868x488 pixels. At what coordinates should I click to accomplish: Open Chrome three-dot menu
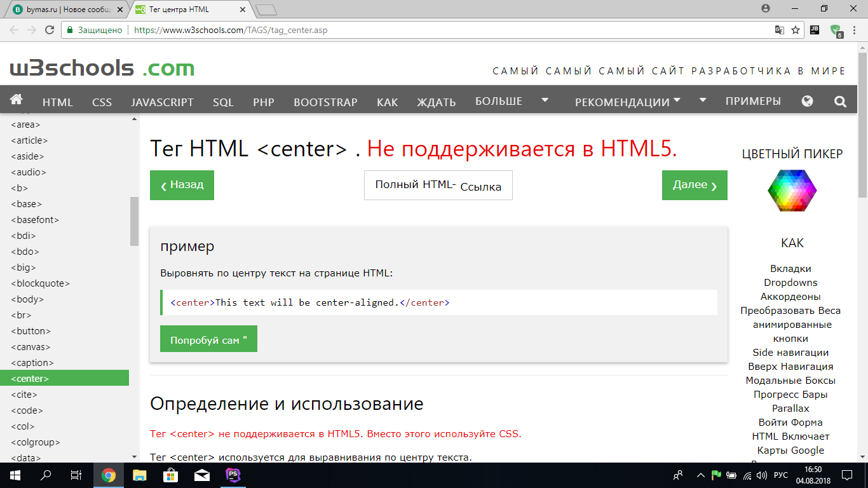tap(855, 30)
